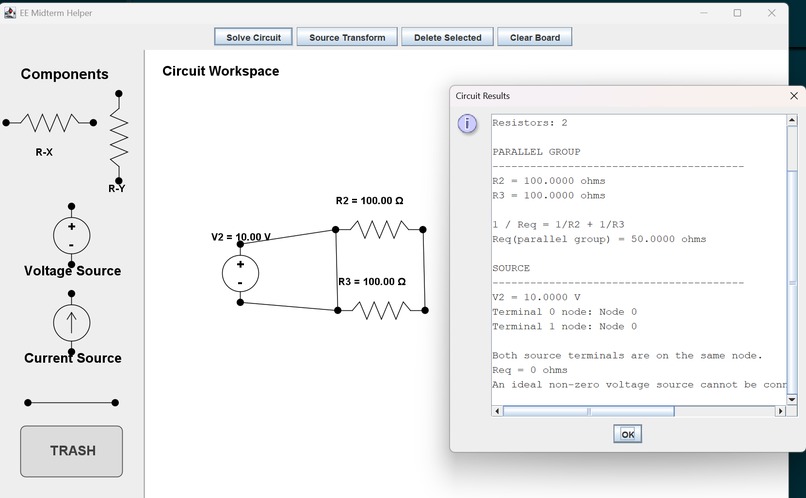Click the '1 / Req = 1/R2 + 1/R3' line
Viewport: 806px width, 498px height.
pyautogui.click(x=558, y=225)
